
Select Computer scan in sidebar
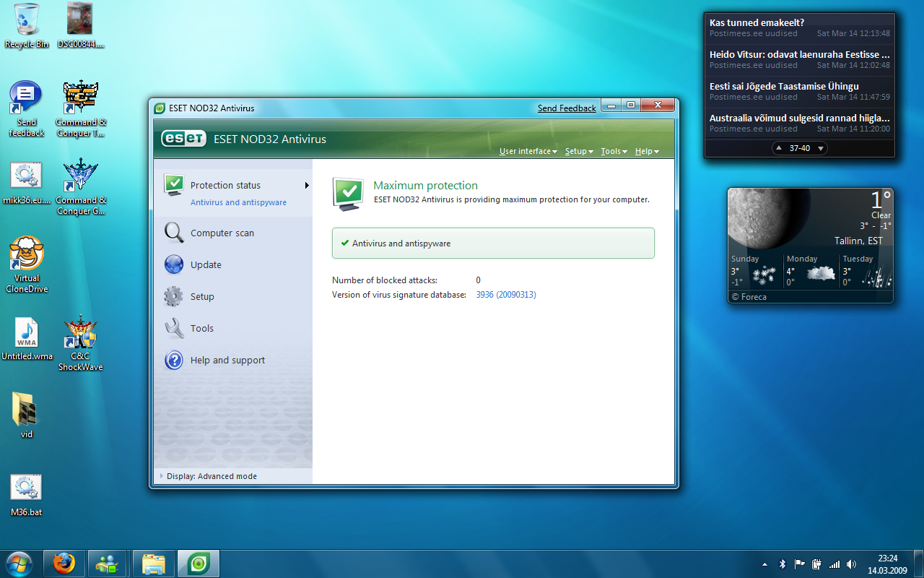(222, 233)
